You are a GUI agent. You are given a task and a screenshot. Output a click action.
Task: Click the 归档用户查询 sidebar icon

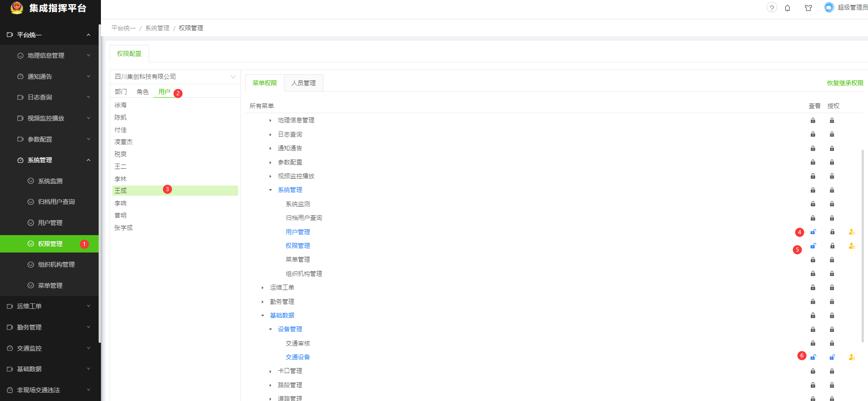[31, 202]
